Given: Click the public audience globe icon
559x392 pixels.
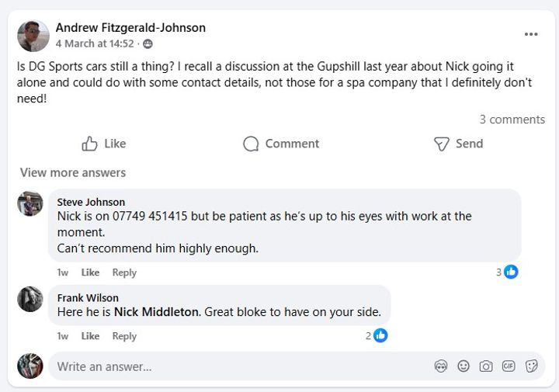Looking at the screenshot, I should [x=148, y=44].
